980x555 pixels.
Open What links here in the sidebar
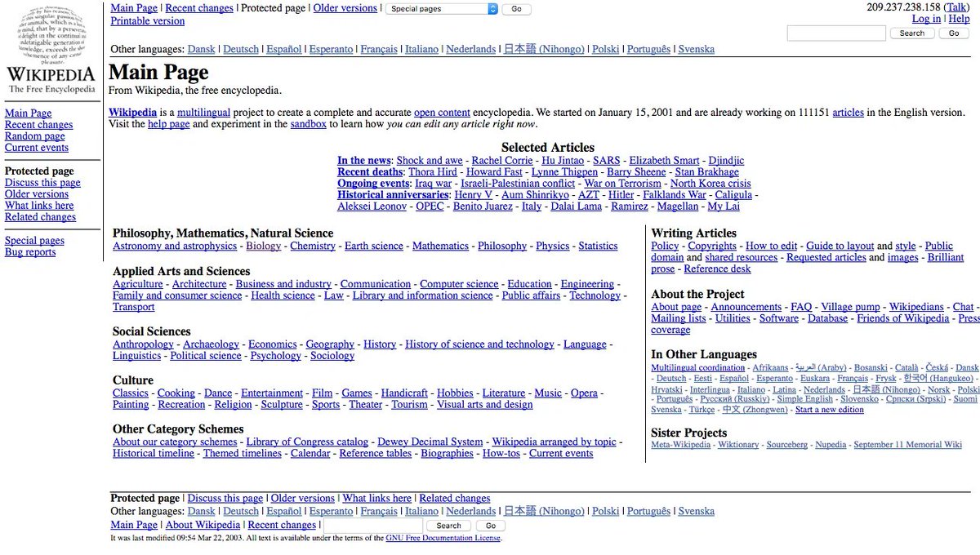tap(39, 206)
